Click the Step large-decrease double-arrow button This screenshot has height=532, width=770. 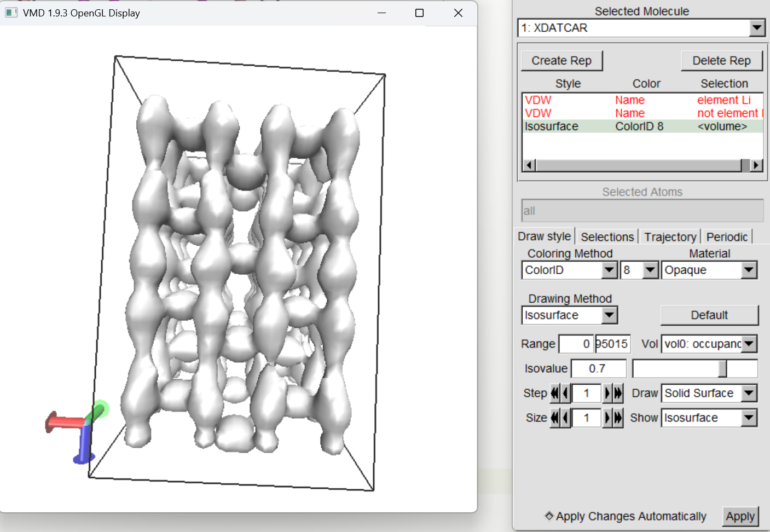pyautogui.click(x=555, y=393)
